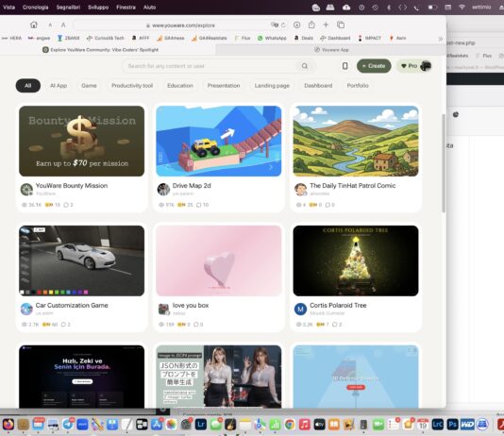504x436 pixels.
Task: Open Lightroom from the Dock
Action: [x=201, y=424]
